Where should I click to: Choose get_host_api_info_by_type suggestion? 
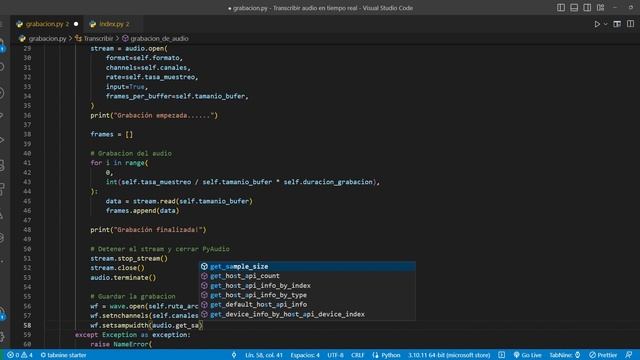click(307, 295)
